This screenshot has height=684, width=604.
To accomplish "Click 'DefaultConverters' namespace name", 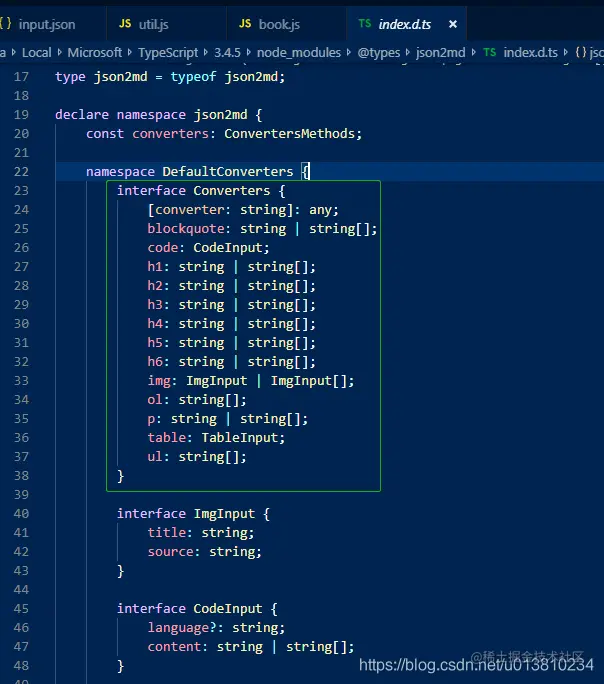I will (x=228, y=171).
